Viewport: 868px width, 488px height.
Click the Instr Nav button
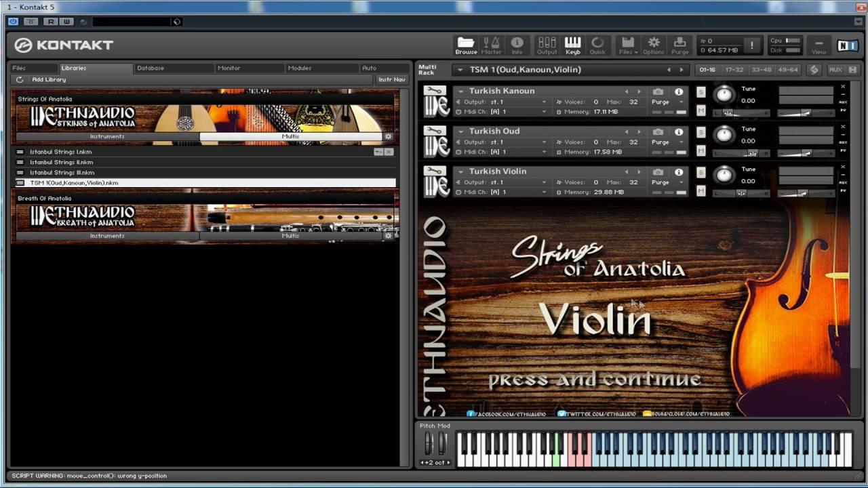(x=392, y=79)
